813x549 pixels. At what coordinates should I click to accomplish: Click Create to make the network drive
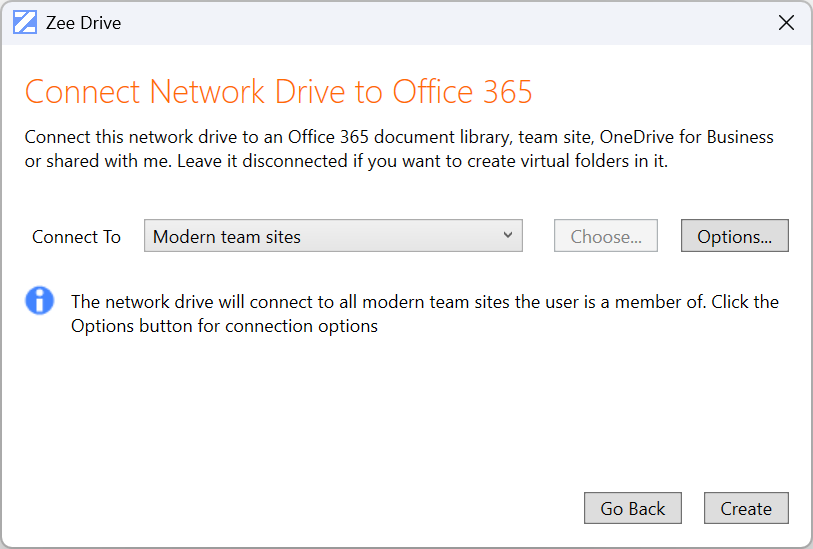click(746, 509)
